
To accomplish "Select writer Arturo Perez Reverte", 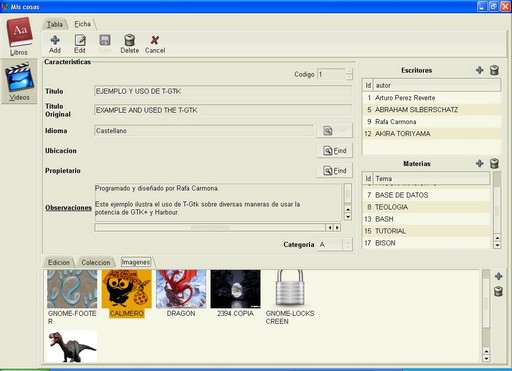I will (x=431, y=98).
